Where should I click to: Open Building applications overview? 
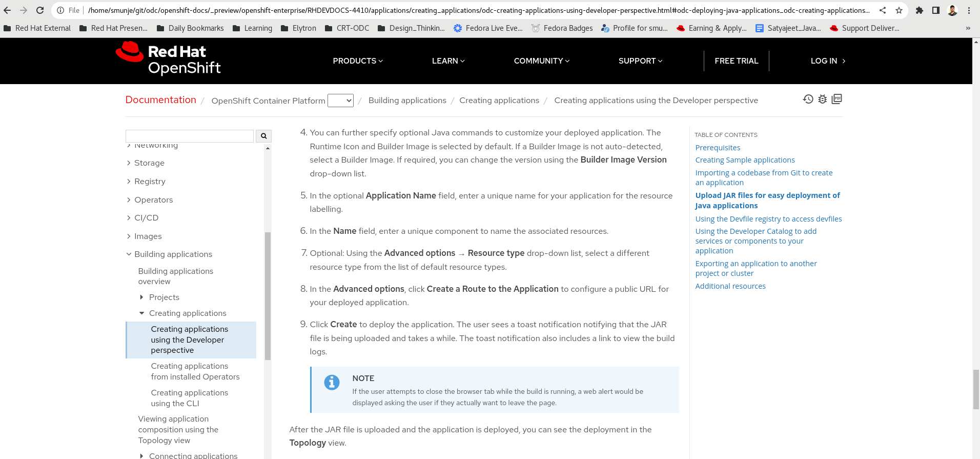(176, 276)
